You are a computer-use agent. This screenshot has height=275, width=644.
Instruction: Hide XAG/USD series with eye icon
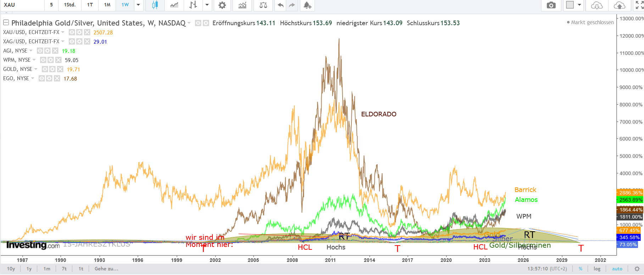coord(72,42)
